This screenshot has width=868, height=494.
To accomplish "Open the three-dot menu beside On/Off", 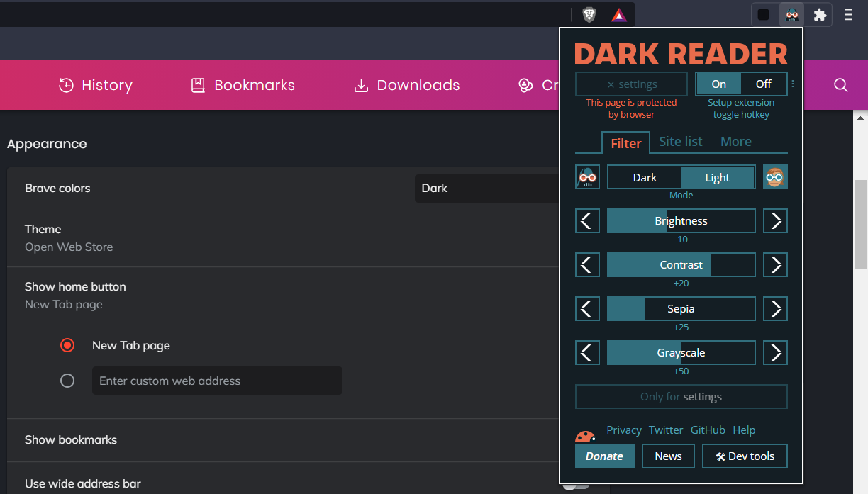I will [x=793, y=84].
